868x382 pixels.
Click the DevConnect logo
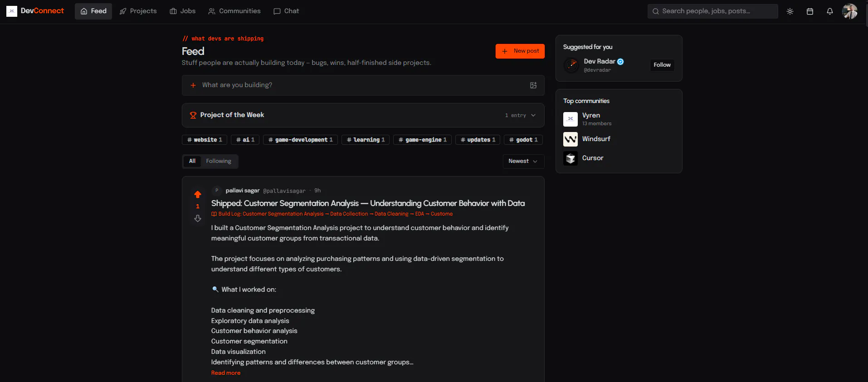point(35,11)
